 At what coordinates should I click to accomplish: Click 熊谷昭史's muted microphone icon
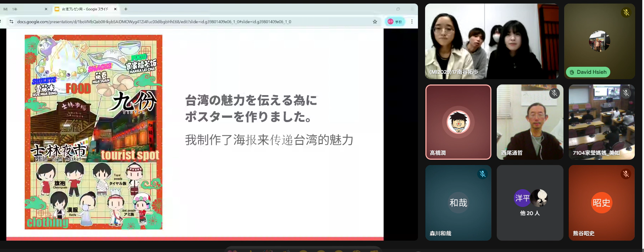(x=626, y=174)
